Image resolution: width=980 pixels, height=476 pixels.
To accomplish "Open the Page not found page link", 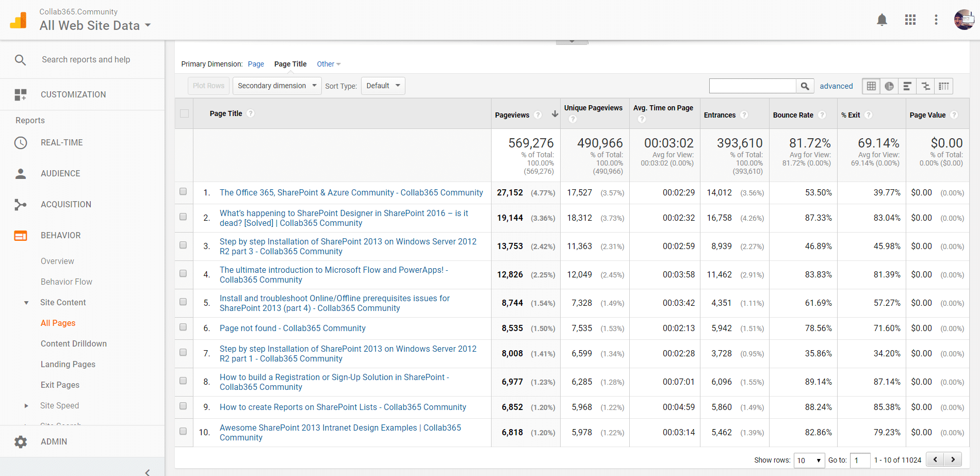I will 292,328.
